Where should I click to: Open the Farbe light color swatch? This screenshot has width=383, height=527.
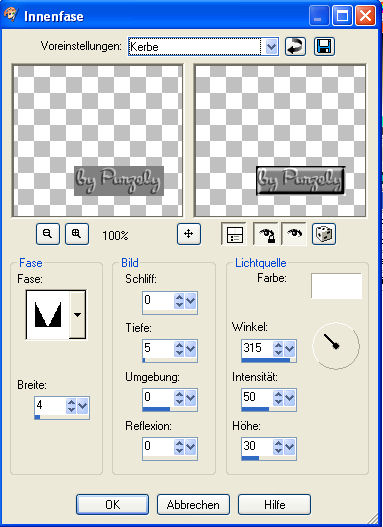coord(336,286)
